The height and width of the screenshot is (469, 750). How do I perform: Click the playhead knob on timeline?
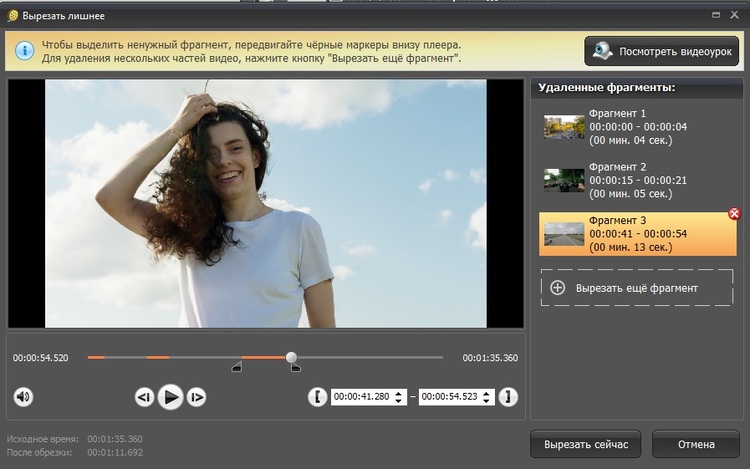291,357
